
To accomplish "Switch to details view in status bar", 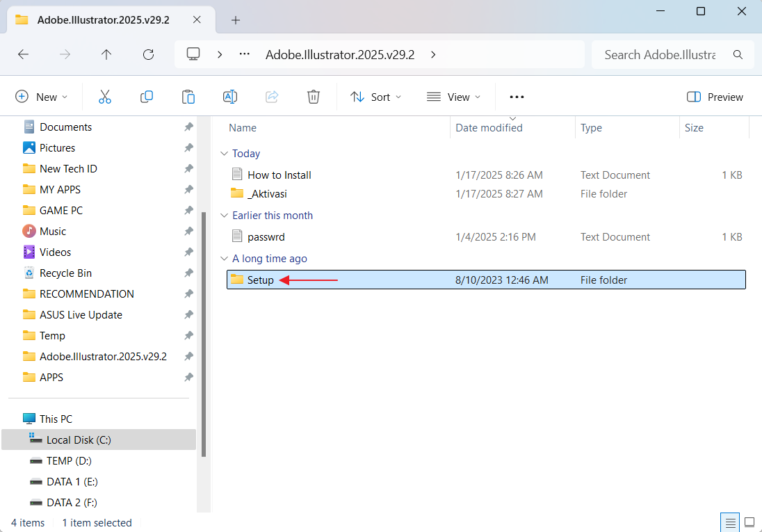I will point(730,522).
